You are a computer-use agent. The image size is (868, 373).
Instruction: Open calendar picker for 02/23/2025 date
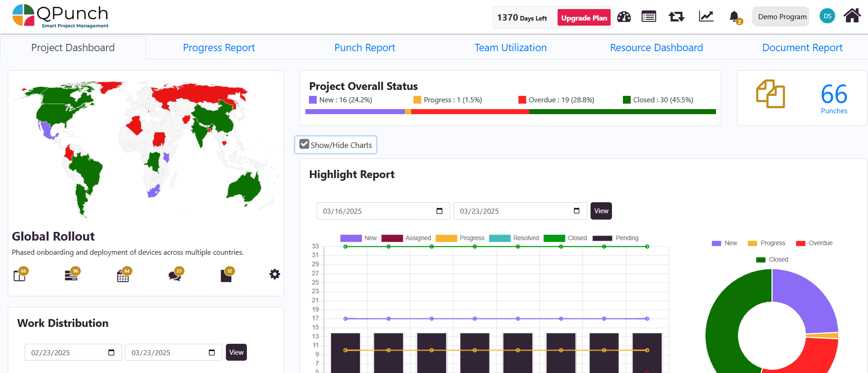[111, 352]
